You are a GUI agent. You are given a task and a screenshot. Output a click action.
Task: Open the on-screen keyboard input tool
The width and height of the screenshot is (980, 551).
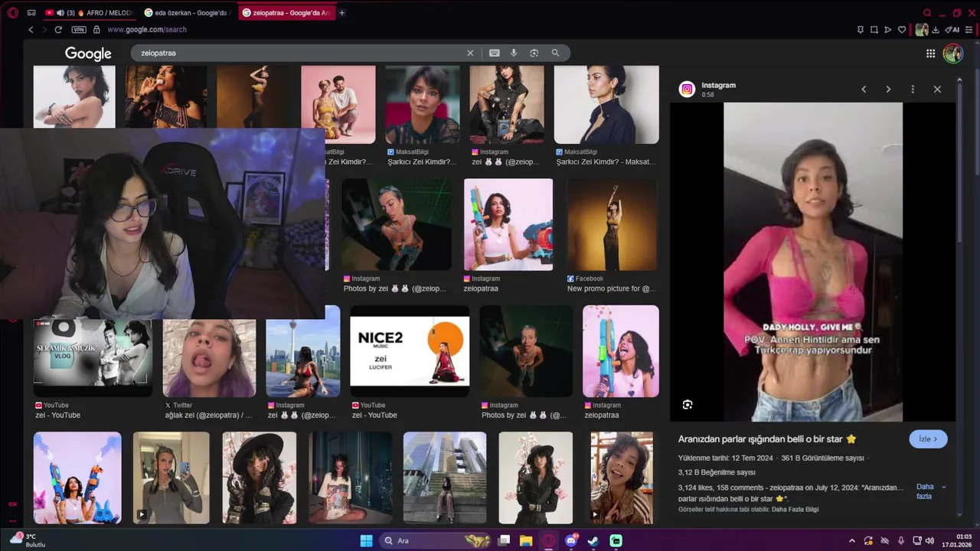pos(495,54)
